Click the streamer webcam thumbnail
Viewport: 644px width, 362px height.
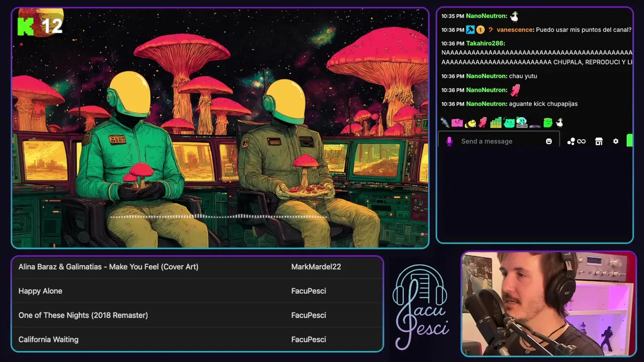[x=548, y=304]
